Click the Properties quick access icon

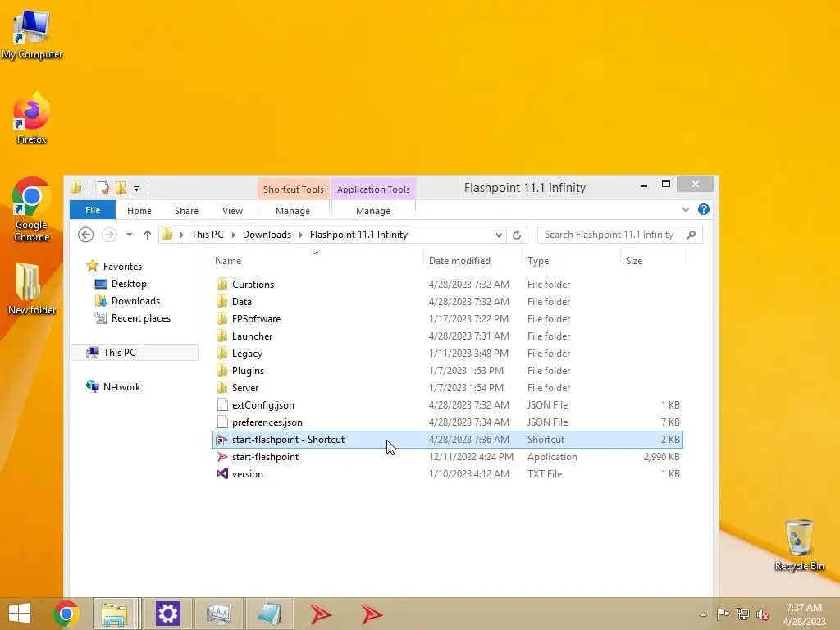point(103,188)
